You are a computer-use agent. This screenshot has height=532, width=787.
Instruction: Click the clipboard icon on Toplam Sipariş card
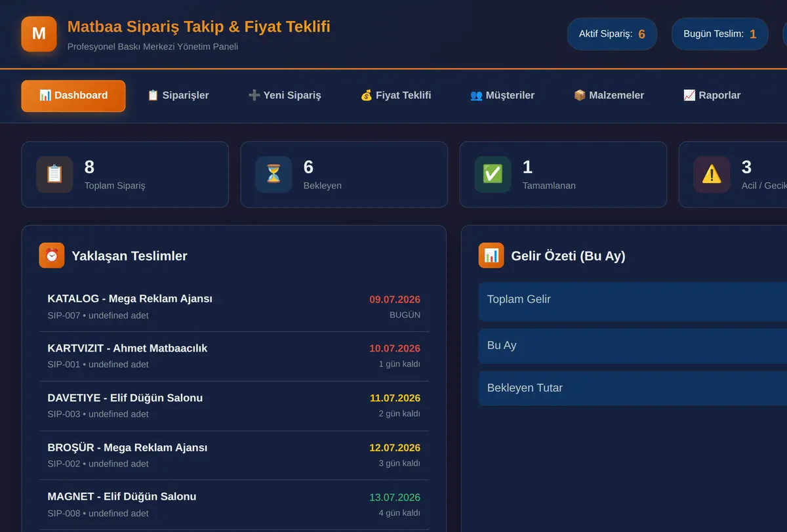[54, 174]
